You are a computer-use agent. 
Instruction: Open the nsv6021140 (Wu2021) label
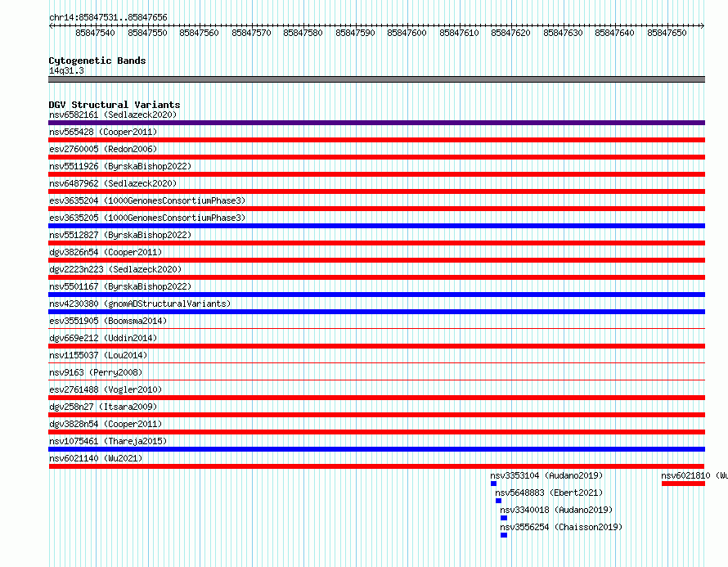click(x=96, y=458)
